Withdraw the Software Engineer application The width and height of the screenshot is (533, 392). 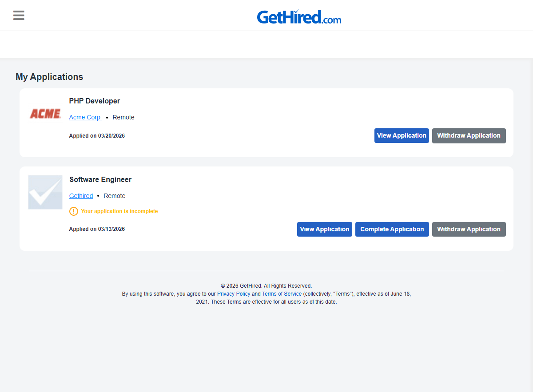click(469, 230)
